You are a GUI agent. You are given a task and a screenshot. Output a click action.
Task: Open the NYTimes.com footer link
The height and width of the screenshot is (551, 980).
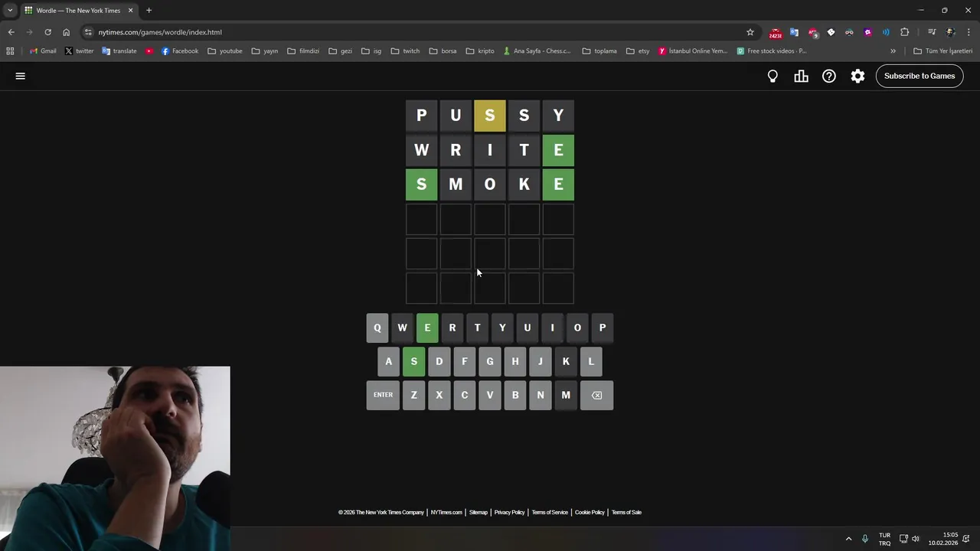click(446, 512)
